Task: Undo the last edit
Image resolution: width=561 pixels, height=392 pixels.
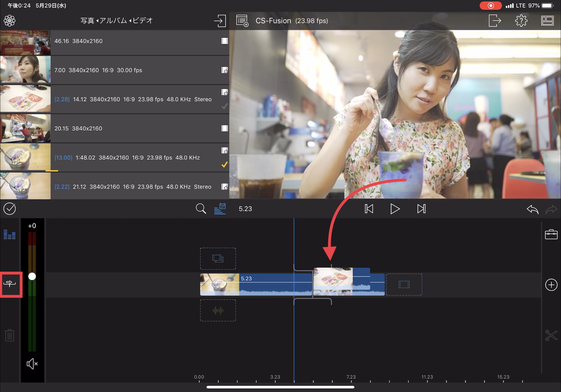Action: 532,209
